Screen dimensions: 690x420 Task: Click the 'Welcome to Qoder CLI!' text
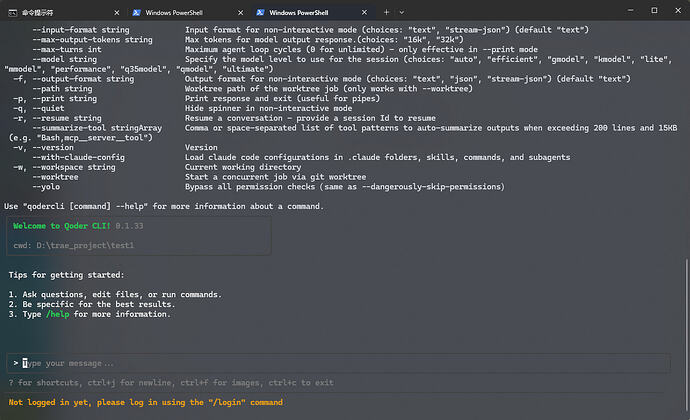pos(62,226)
